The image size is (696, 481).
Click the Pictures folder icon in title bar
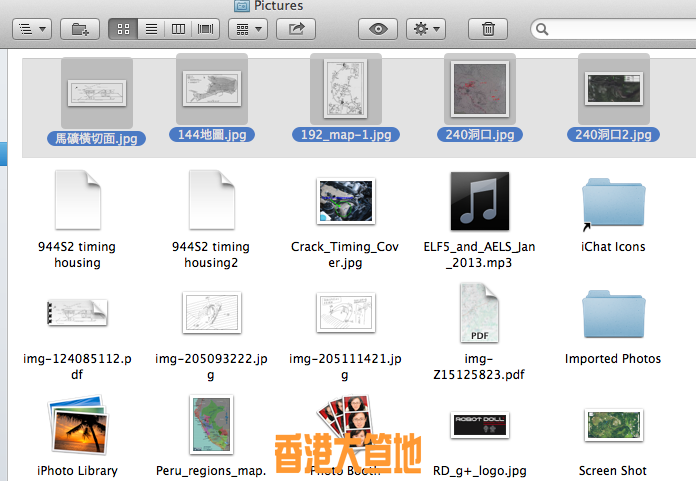(242, 6)
